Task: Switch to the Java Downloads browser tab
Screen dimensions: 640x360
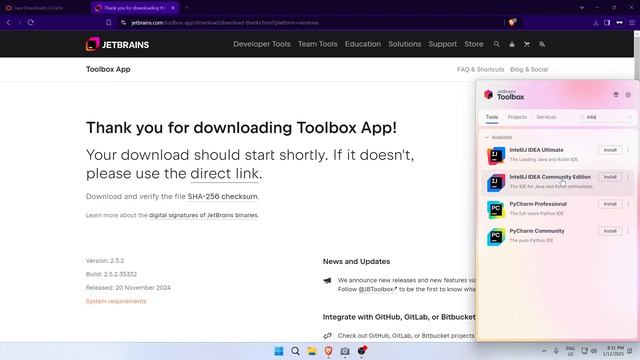Action: 39,8
